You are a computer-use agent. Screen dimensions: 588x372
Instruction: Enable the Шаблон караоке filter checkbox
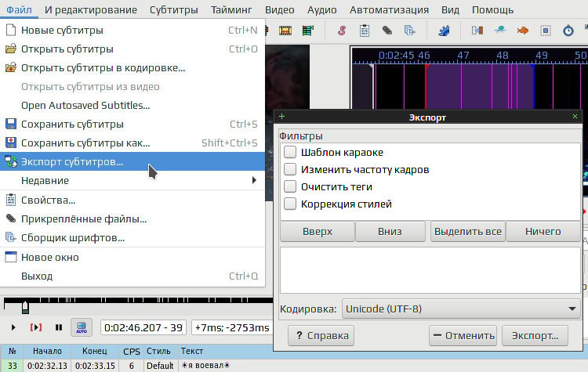click(x=290, y=152)
